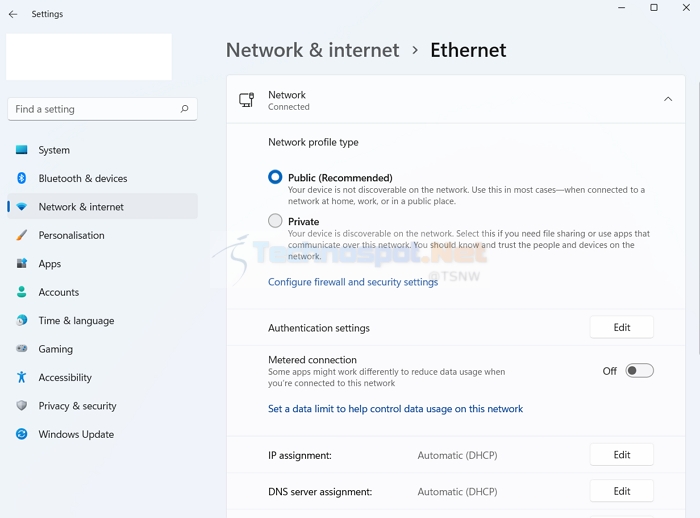This screenshot has width=700, height=518.
Task: Edit Authentication settings
Action: pyautogui.click(x=621, y=327)
